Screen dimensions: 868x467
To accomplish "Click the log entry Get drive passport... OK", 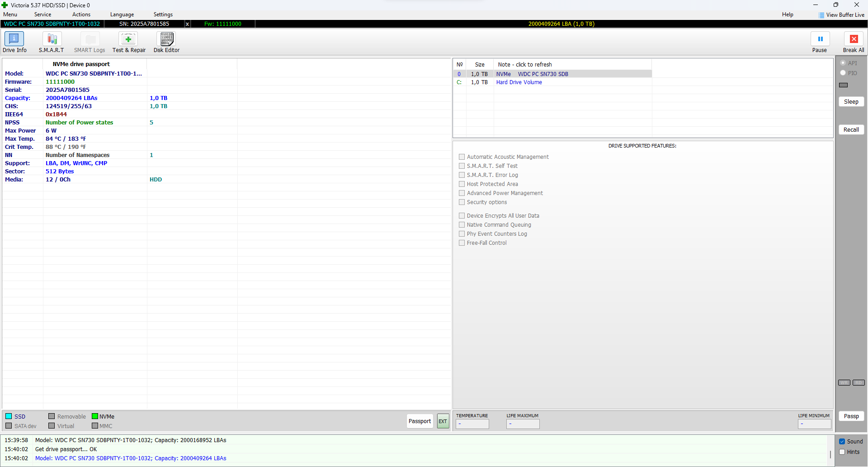I will click(x=66, y=449).
